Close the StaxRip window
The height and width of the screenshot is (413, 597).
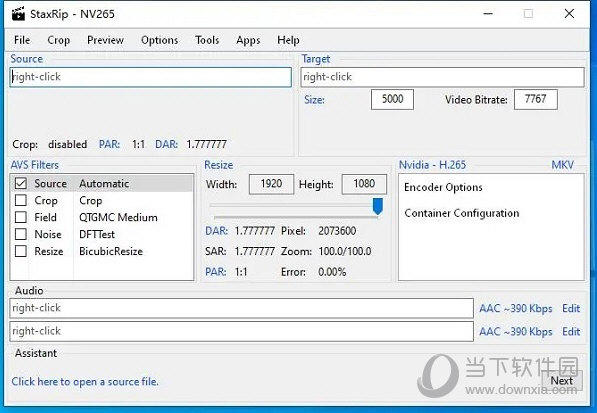569,14
